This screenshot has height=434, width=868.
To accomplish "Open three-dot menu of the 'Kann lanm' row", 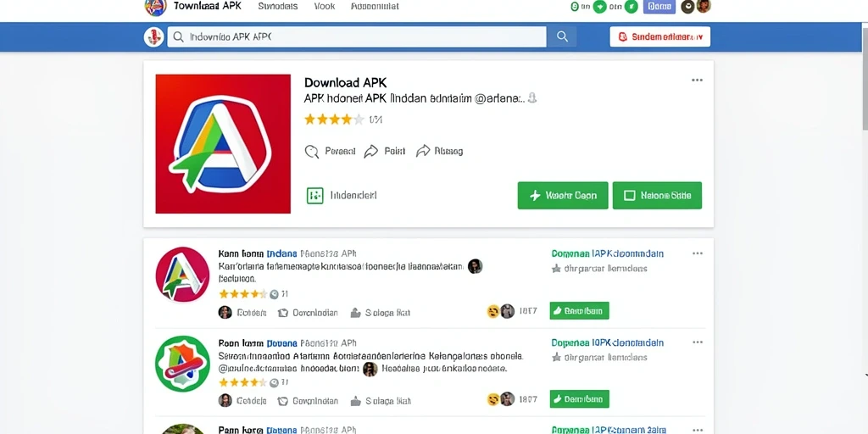I will (698, 253).
